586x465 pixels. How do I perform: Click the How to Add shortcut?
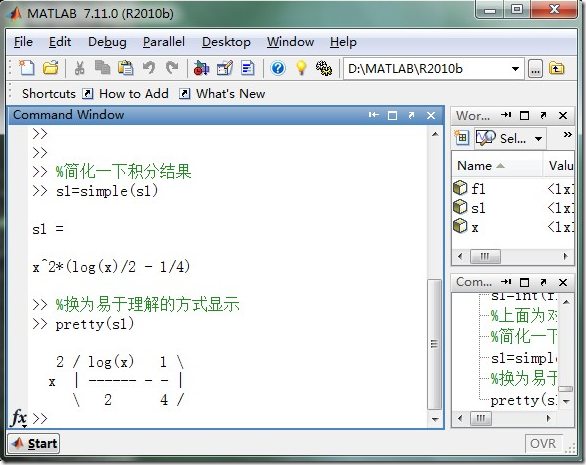pyautogui.click(x=126, y=93)
